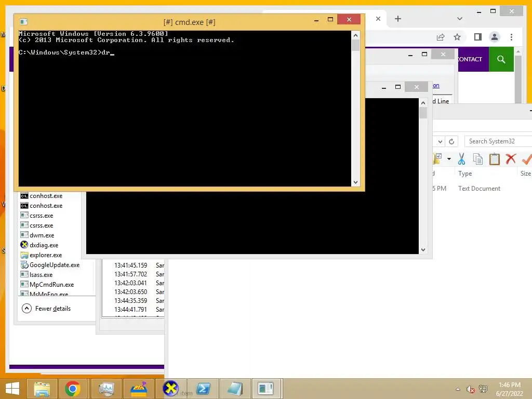Open the sandbox pail app on the taskbar
The width and height of the screenshot is (532, 399).
click(138, 389)
